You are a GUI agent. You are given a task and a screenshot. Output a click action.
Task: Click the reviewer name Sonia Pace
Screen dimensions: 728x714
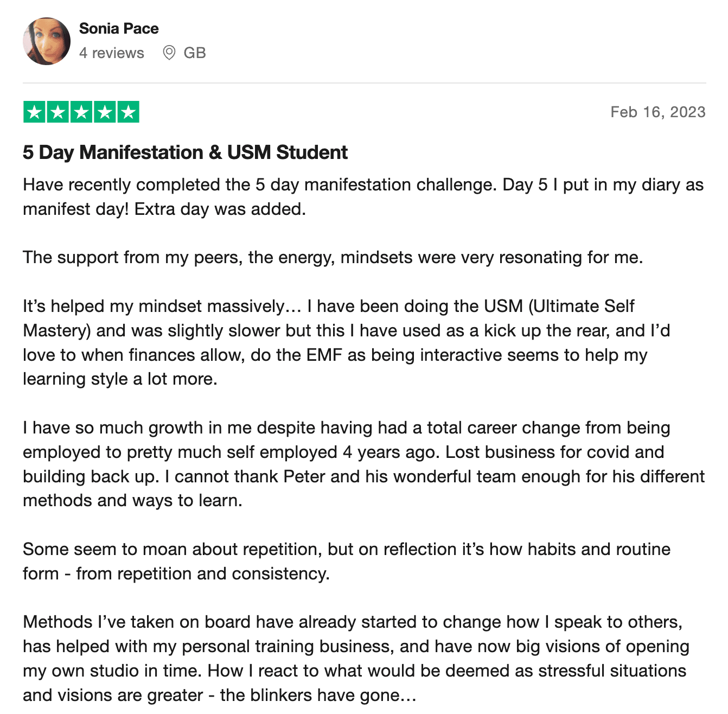(x=119, y=29)
